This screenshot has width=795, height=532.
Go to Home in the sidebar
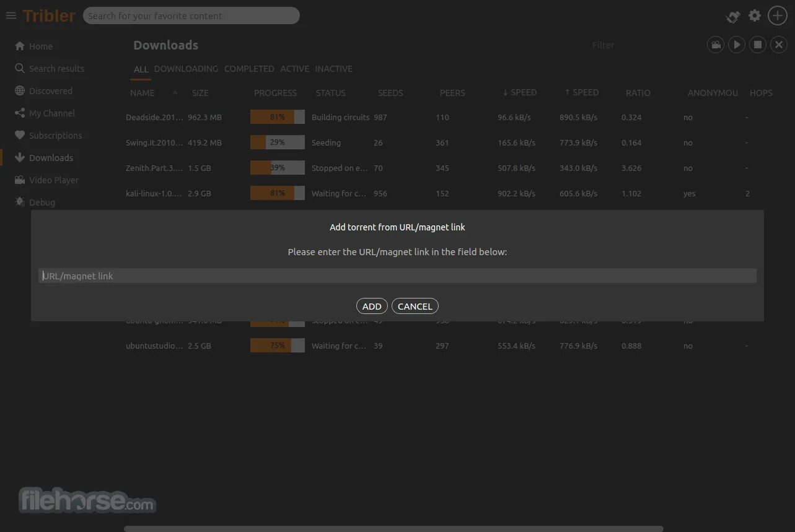pyautogui.click(x=41, y=46)
